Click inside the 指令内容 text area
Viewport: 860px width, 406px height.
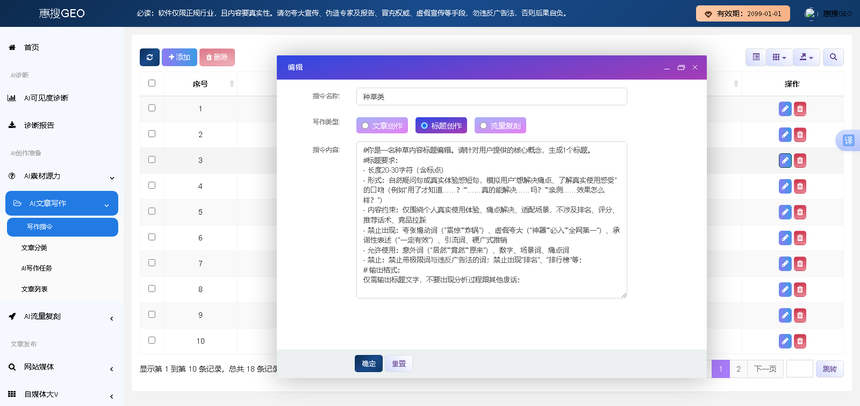[x=491, y=219]
